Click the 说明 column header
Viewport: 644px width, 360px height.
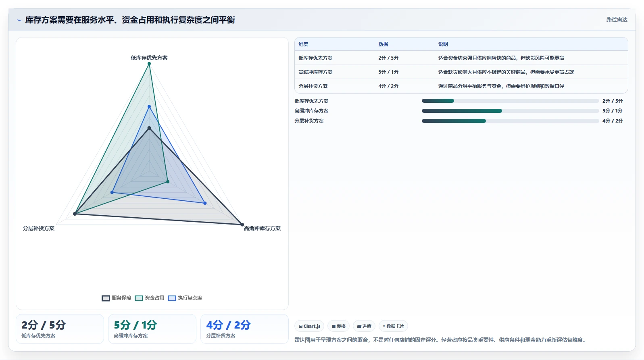click(x=443, y=44)
